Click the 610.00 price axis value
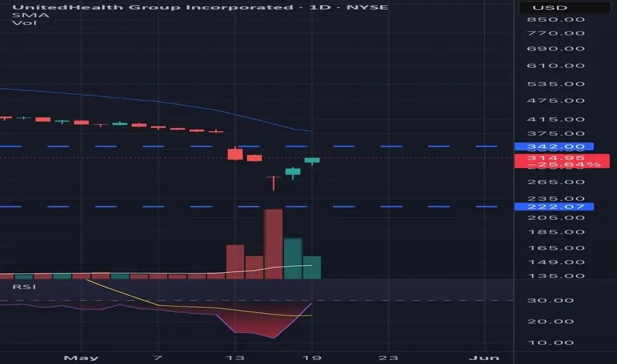The image size is (617, 364). [555, 66]
